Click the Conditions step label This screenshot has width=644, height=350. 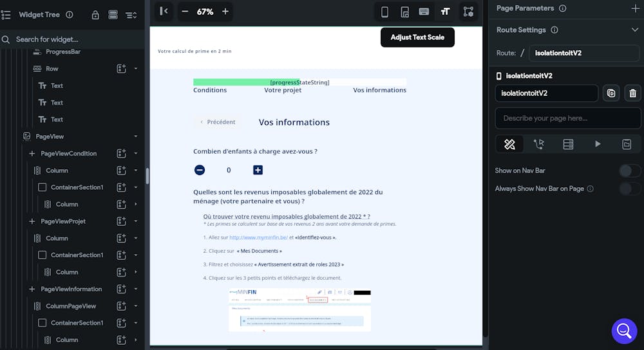point(210,90)
